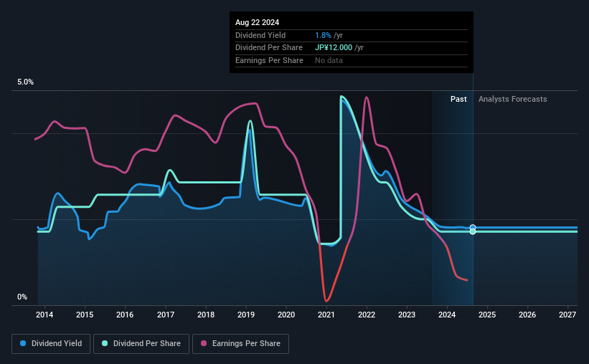
Task: Toggle the Dividend Yield legend button
Action: point(51,344)
